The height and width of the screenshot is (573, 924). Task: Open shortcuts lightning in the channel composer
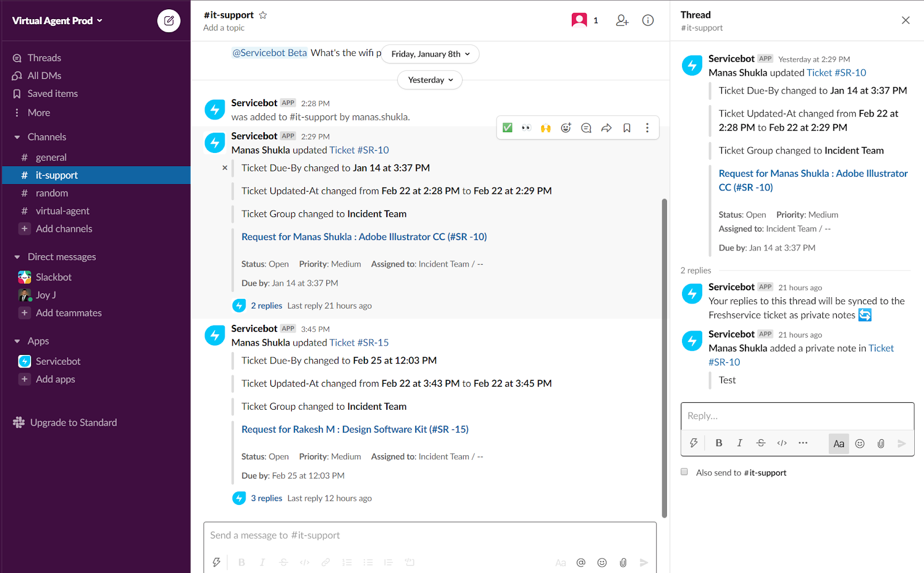point(217,562)
